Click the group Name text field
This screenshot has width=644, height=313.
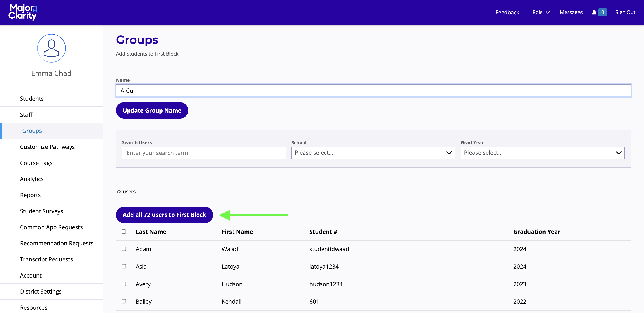click(373, 91)
